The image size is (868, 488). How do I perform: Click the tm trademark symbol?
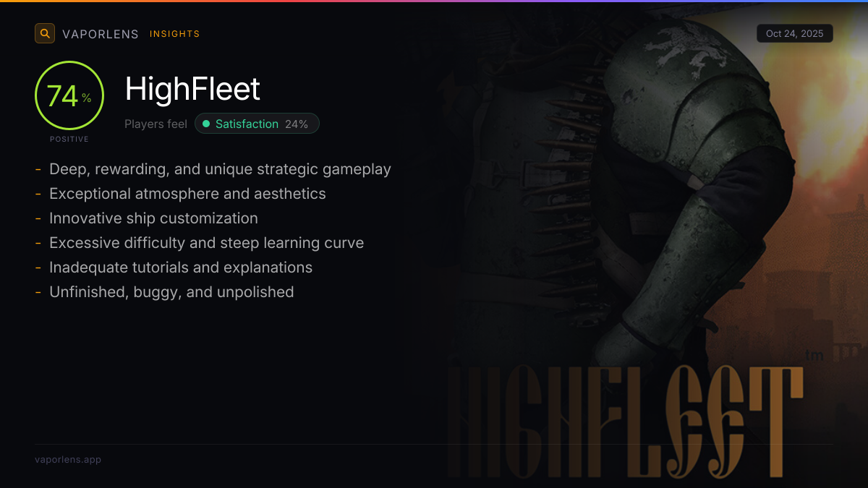pyautogui.click(x=814, y=355)
